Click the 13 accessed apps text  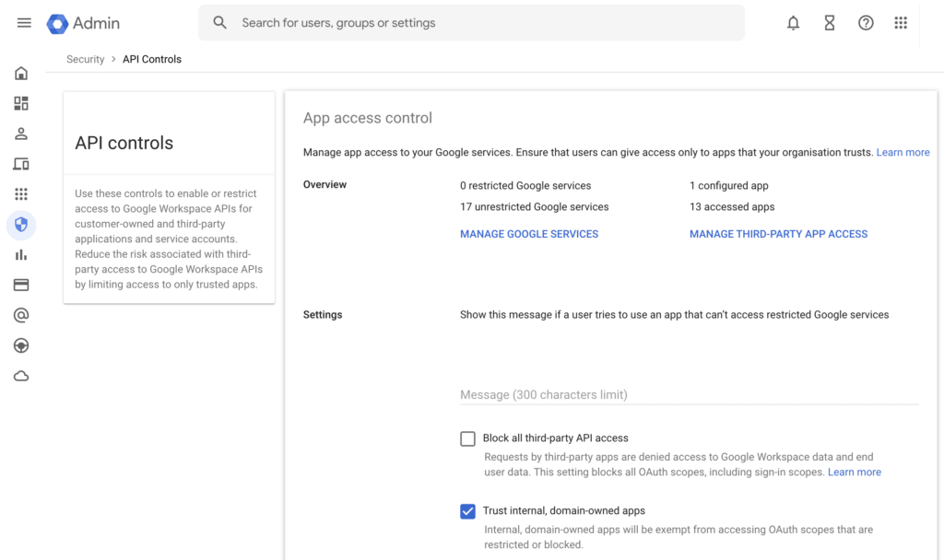tap(732, 206)
